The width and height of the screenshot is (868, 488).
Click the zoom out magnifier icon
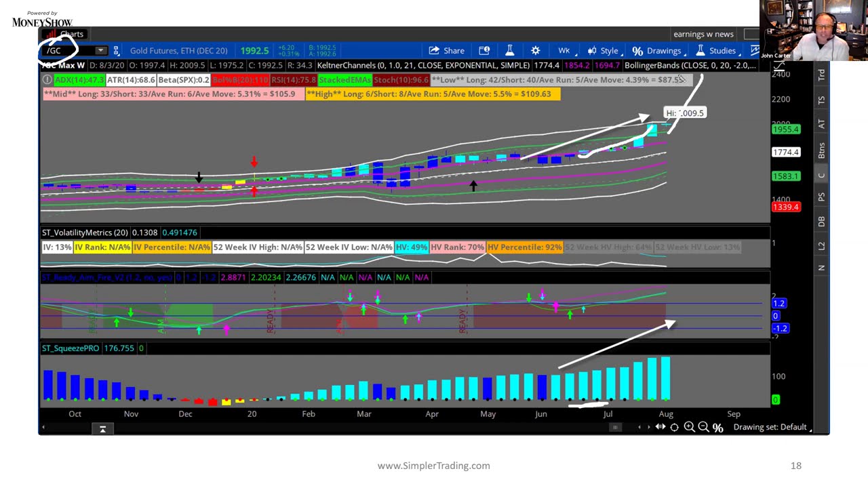pos(703,427)
